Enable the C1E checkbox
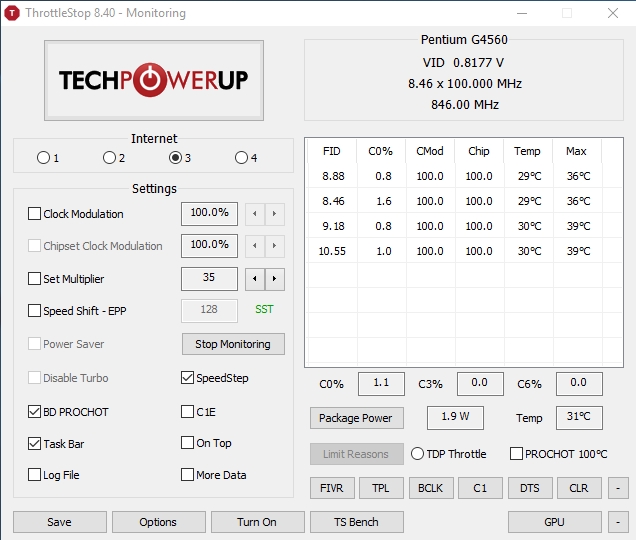This screenshot has height=540, width=636. 187,411
